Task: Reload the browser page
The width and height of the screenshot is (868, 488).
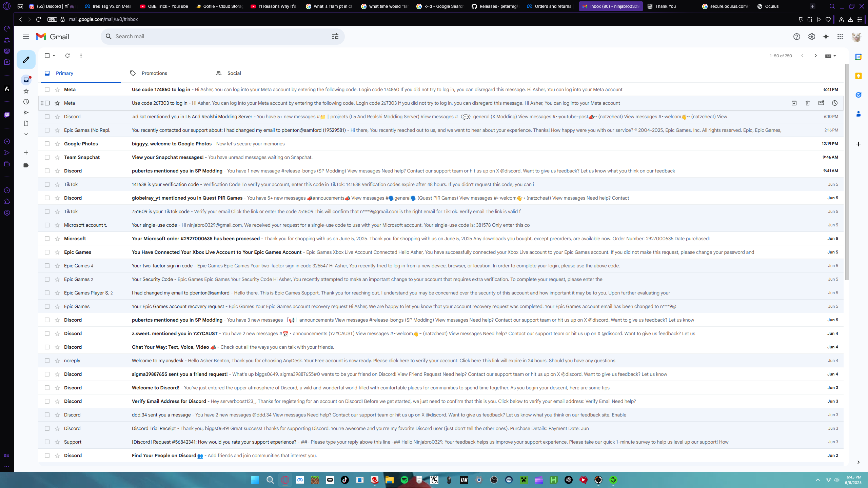Action: coord(38,19)
